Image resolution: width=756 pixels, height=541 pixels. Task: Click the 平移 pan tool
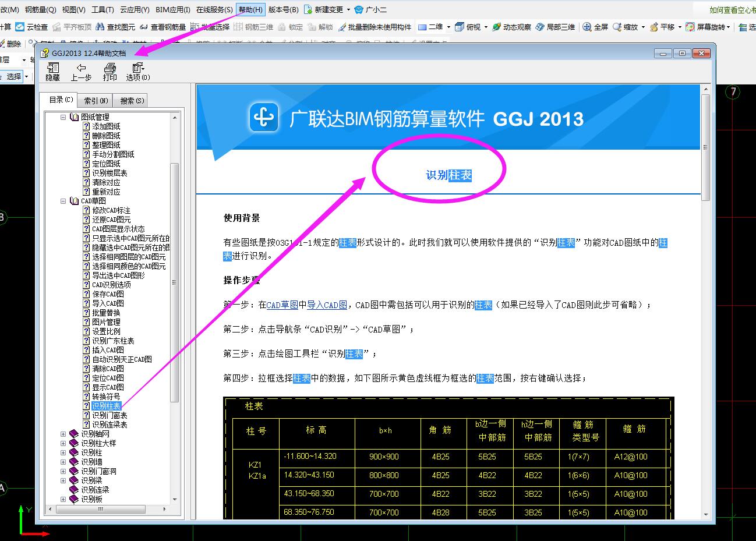[x=662, y=27]
